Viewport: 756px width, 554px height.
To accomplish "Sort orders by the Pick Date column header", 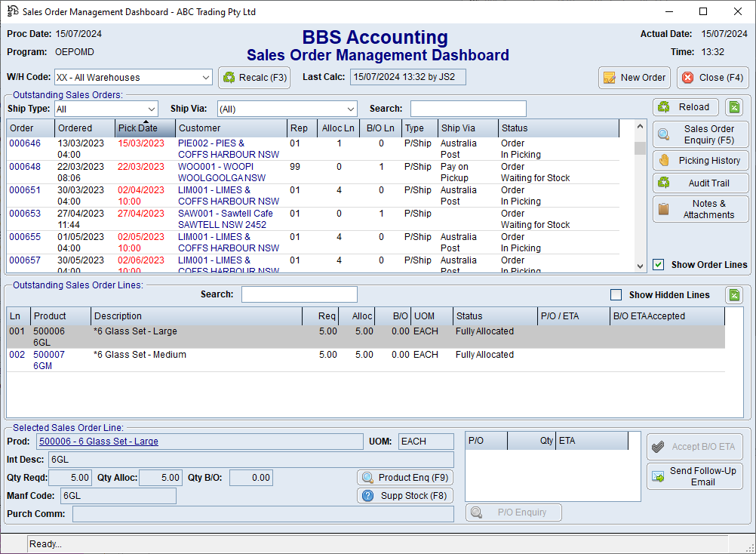I will click(x=145, y=128).
